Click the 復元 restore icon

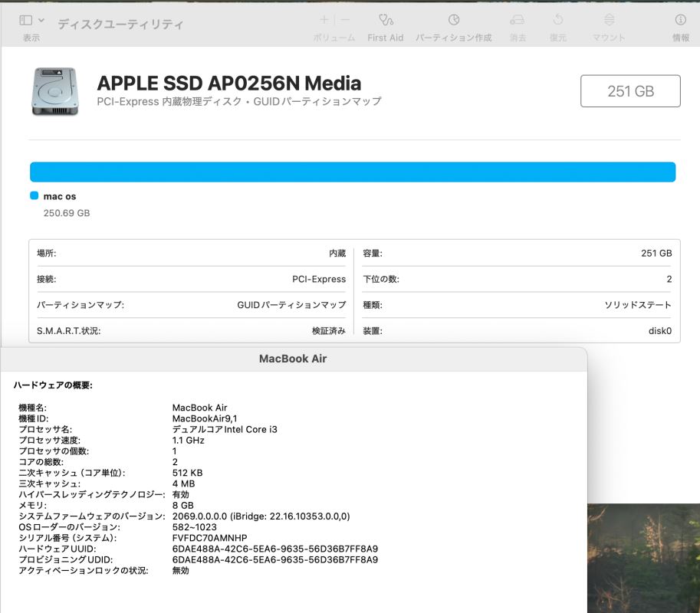[557, 21]
